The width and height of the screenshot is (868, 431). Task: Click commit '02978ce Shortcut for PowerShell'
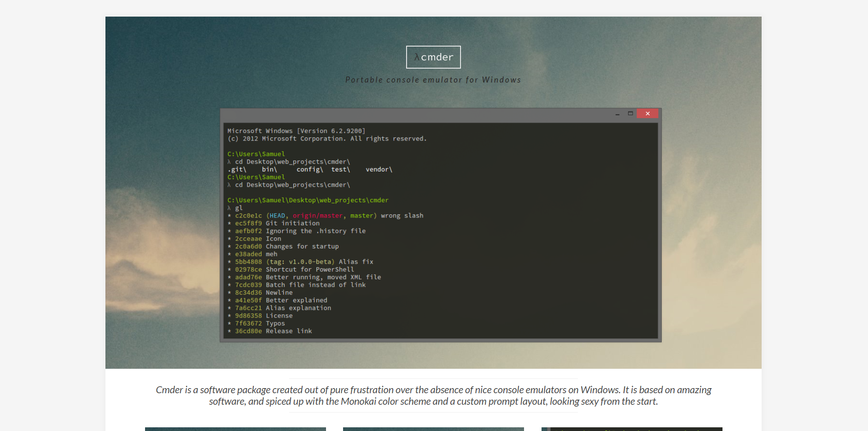[291, 270]
